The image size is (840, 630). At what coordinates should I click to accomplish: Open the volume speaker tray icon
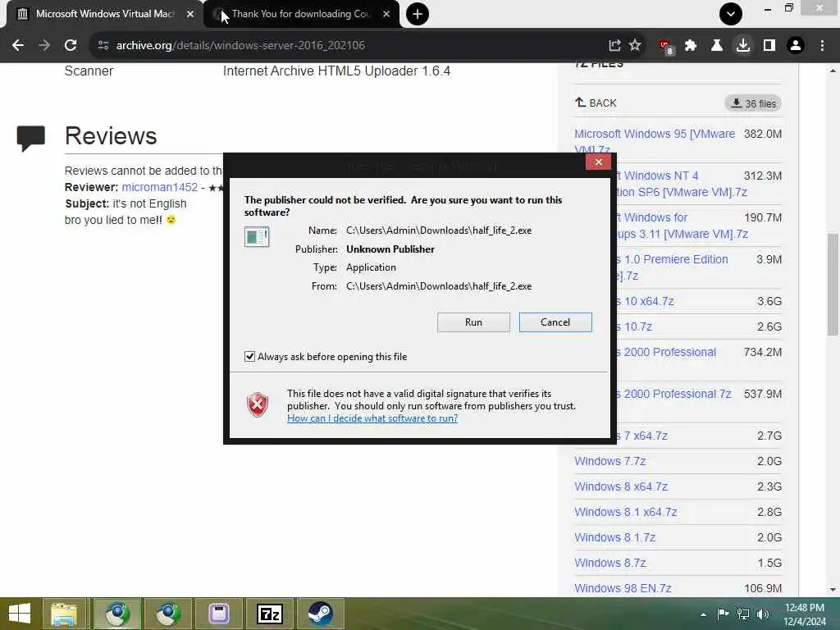coord(763,614)
